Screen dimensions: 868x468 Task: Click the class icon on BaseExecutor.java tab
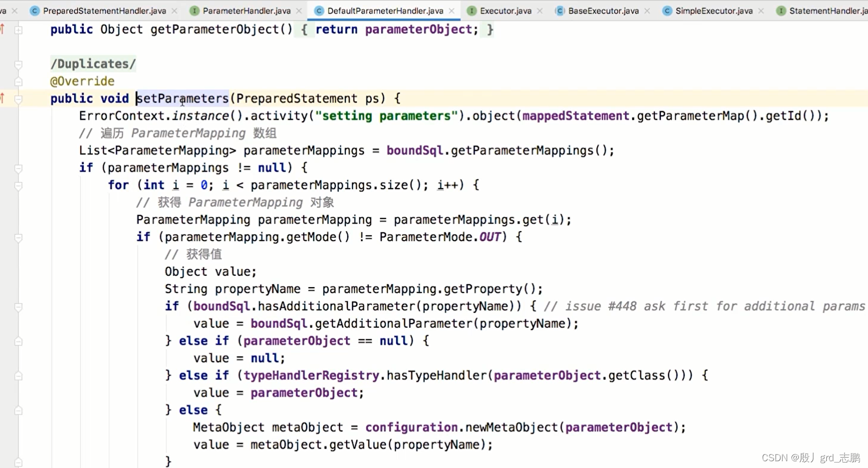pos(560,10)
